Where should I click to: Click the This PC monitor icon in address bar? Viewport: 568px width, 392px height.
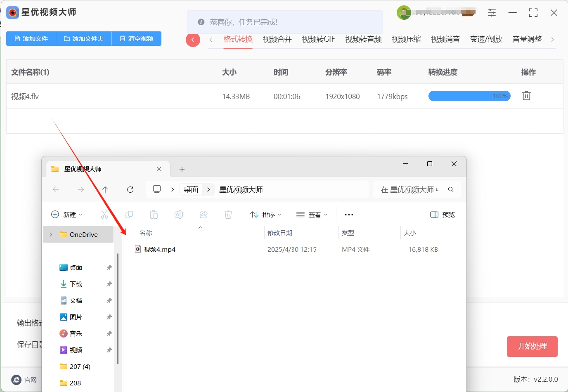click(x=157, y=189)
